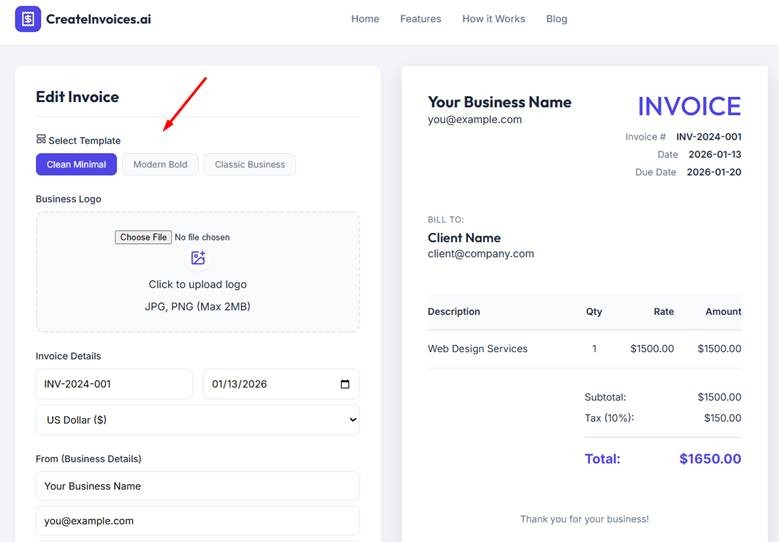
Task: Click the Your Business Name input field
Action: point(198,486)
